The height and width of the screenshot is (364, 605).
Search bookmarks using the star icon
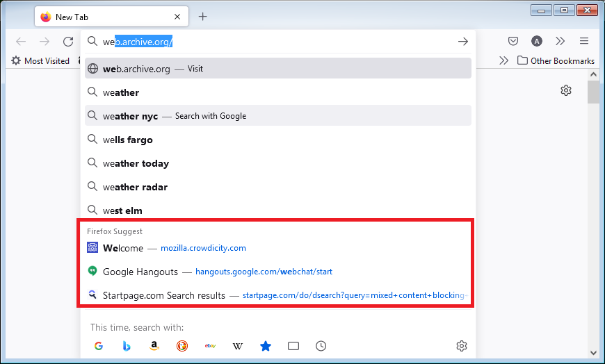266,346
